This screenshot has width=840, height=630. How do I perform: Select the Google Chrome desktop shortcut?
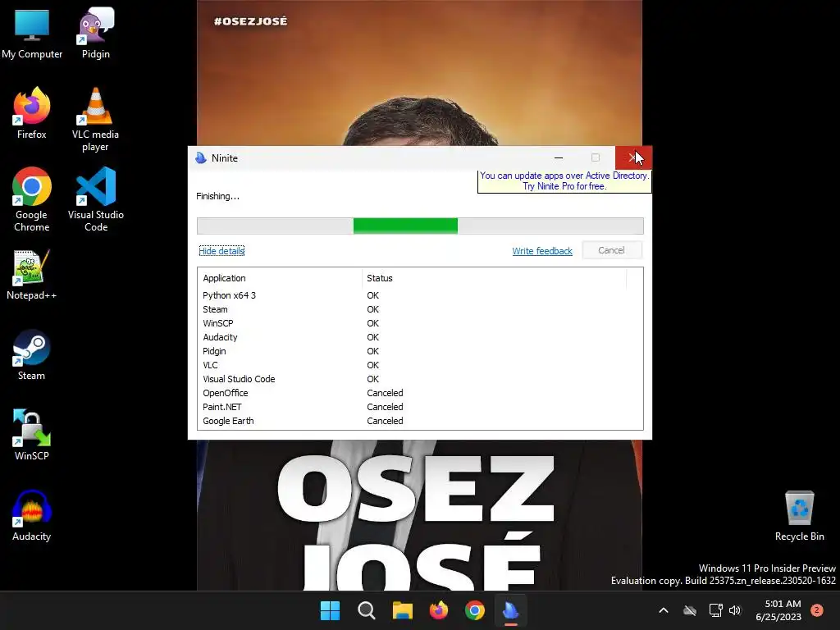point(32,200)
